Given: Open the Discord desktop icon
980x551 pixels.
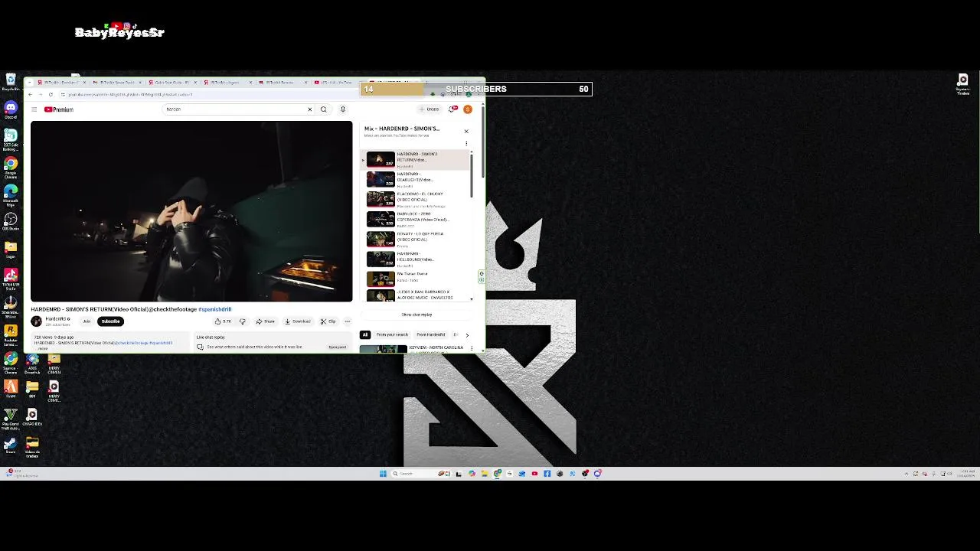Looking at the screenshot, I should point(11,110).
